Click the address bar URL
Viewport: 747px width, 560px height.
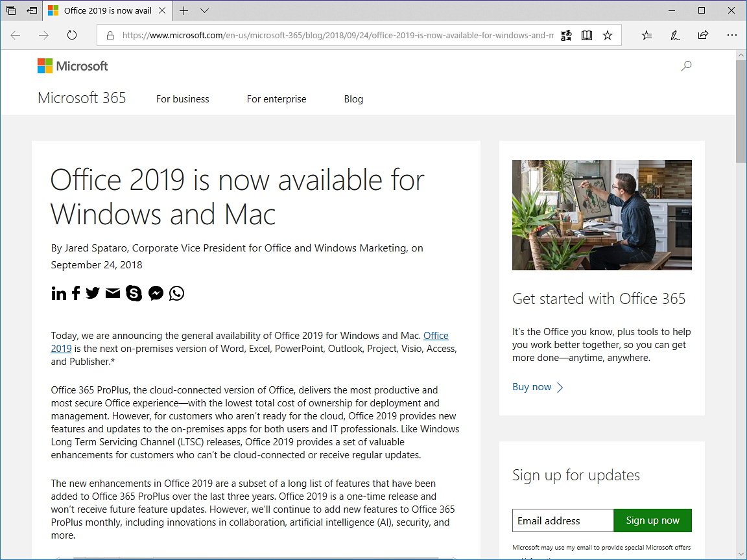pyautogui.click(x=338, y=35)
